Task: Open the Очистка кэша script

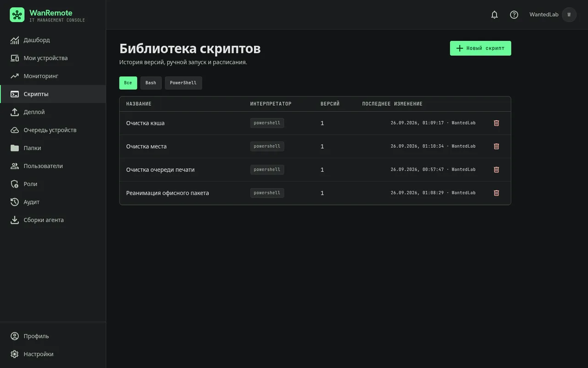Action: point(145,123)
